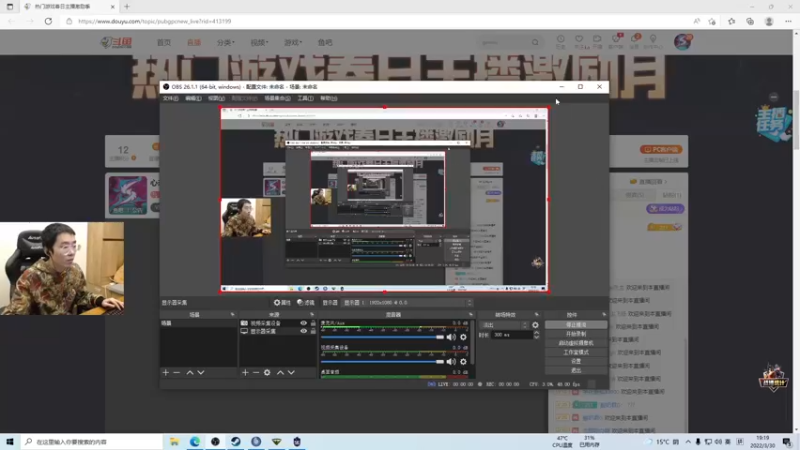Remove the selected scene with the minus icon
Screen dimensions: 800x450
pos(177,373)
